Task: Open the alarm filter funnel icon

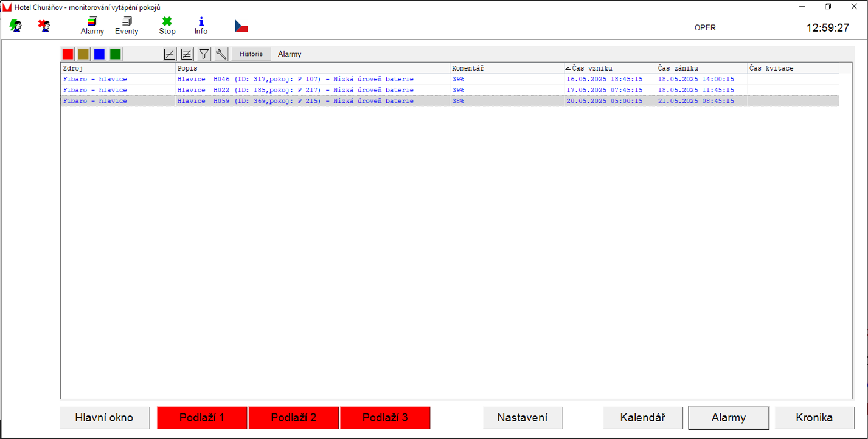Action: click(204, 54)
